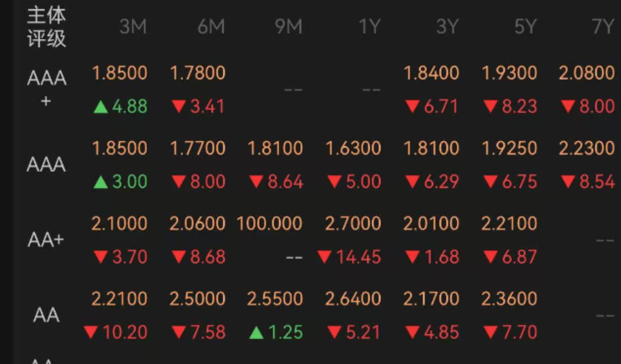Click the 3Y column header
The image size is (621, 364).
447,27
